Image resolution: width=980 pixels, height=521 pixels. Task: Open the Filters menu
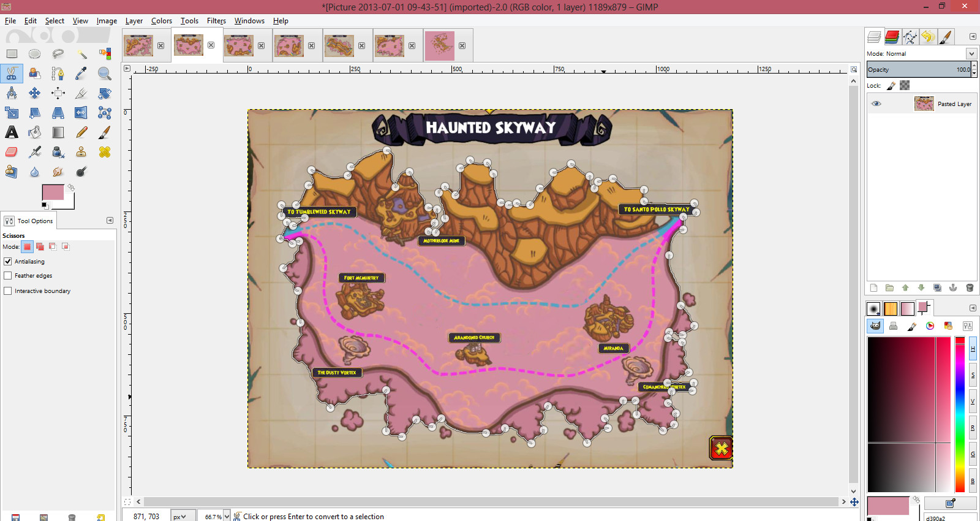[216, 21]
